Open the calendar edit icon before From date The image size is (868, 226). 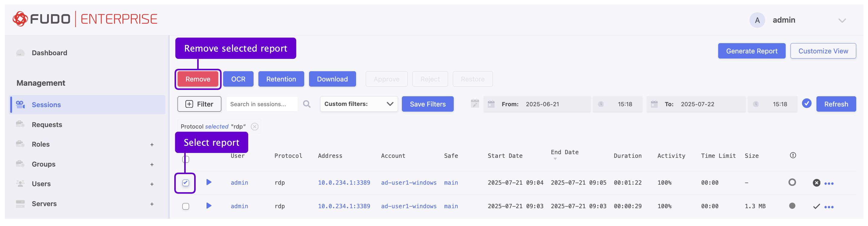pos(475,103)
